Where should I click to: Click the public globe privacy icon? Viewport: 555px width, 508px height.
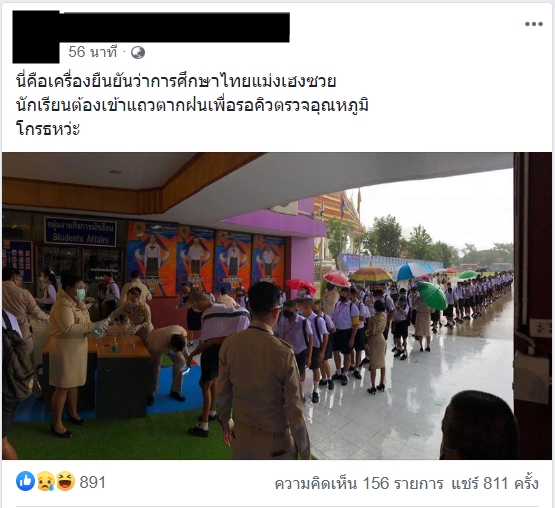pos(138,53)
